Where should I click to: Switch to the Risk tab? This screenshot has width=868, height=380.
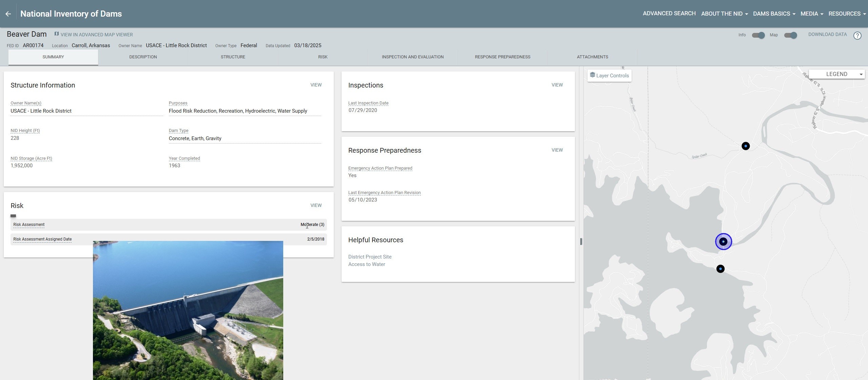click(x=323, y=57)
